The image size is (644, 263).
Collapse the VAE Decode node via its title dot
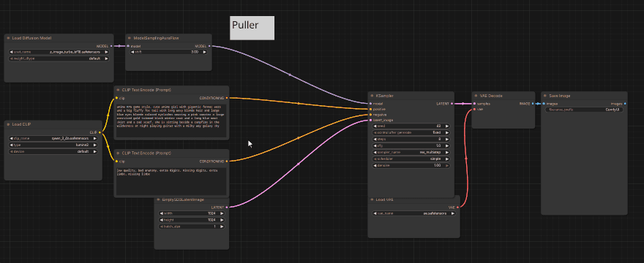[475, 96]
